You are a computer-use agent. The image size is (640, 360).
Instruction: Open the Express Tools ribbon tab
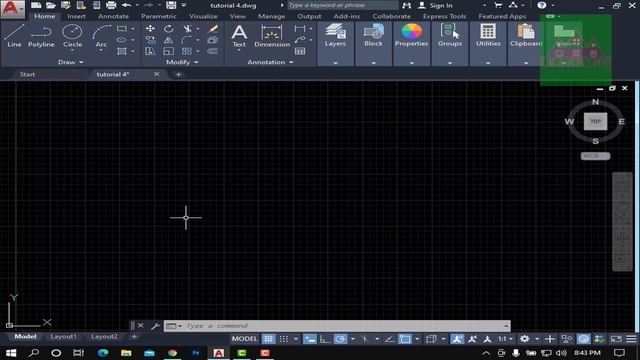tap(444, 16)
